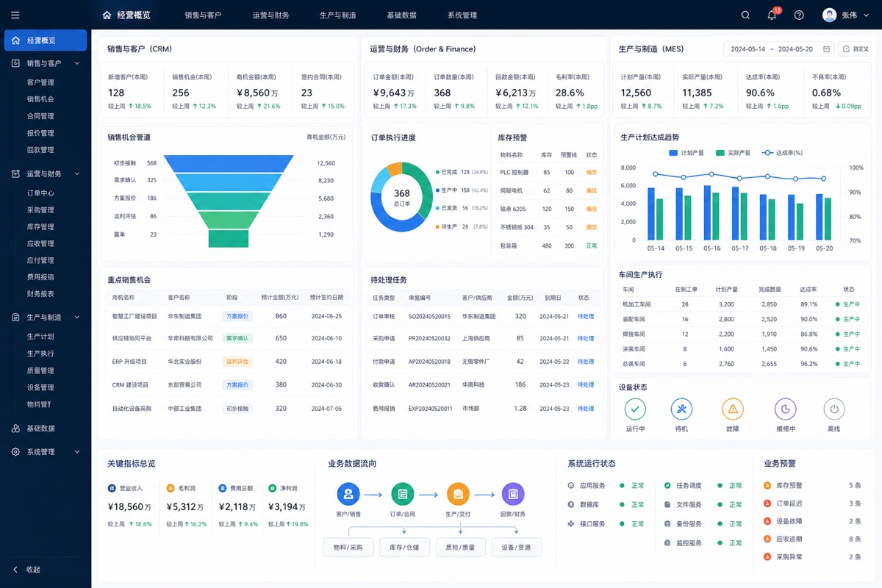Viewport: 882px width, 588px height.
Task: Select the 待机 equipment status icon
Action: point(681,409)
